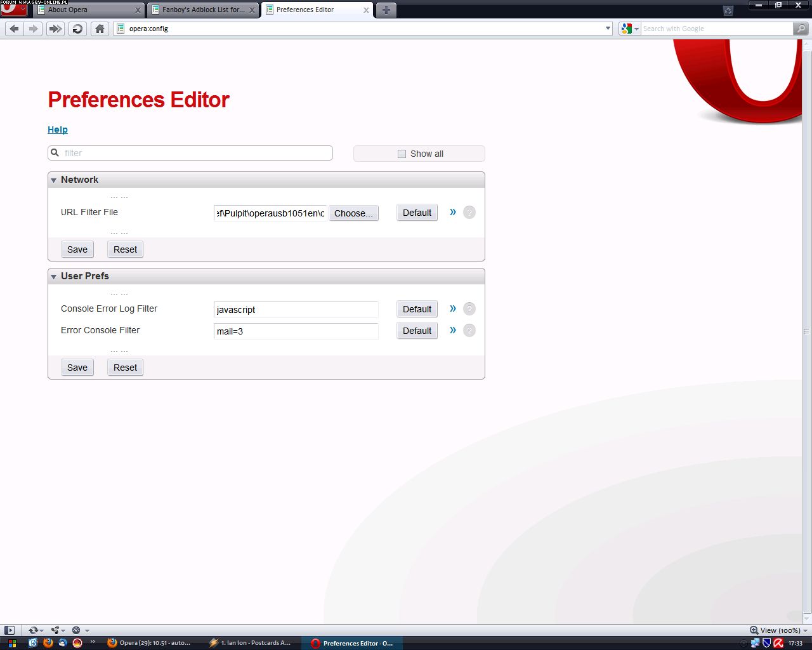Click Save in the Network section
The width and height of the screenshot is (812, 650).
77,249
